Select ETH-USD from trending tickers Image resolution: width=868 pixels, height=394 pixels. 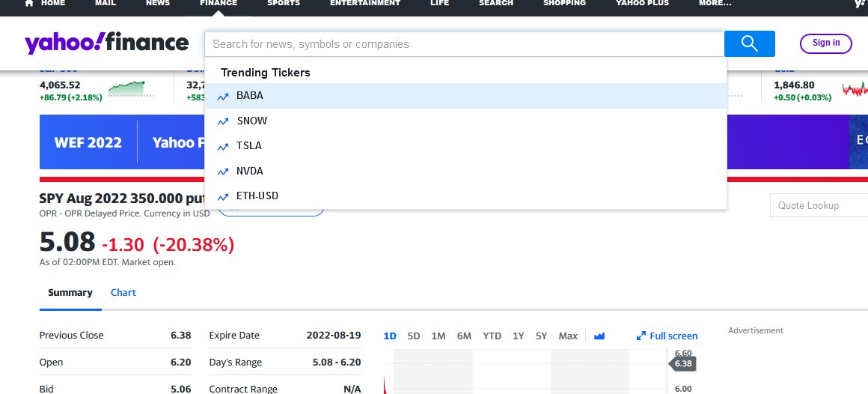click(x=465, y=196)
